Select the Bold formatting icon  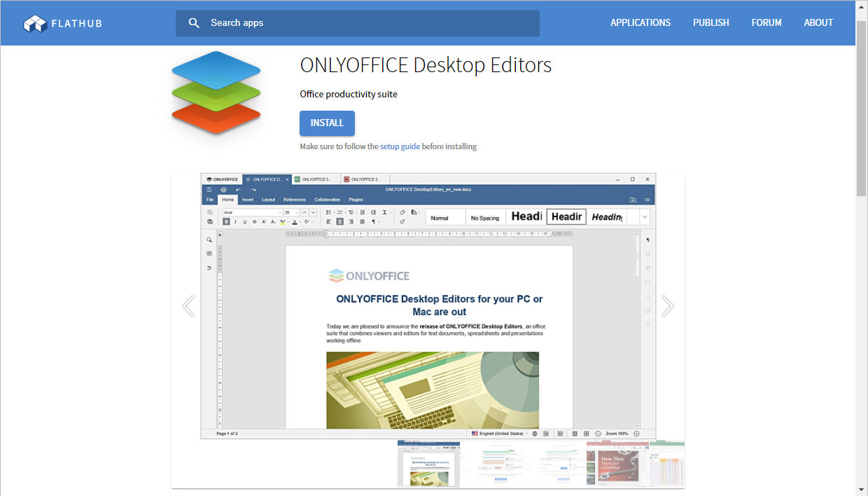[x=227, y=222]
